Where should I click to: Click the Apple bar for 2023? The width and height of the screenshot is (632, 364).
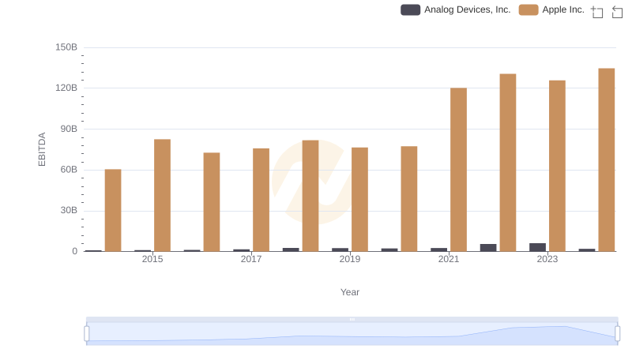[x=557, y=166]
